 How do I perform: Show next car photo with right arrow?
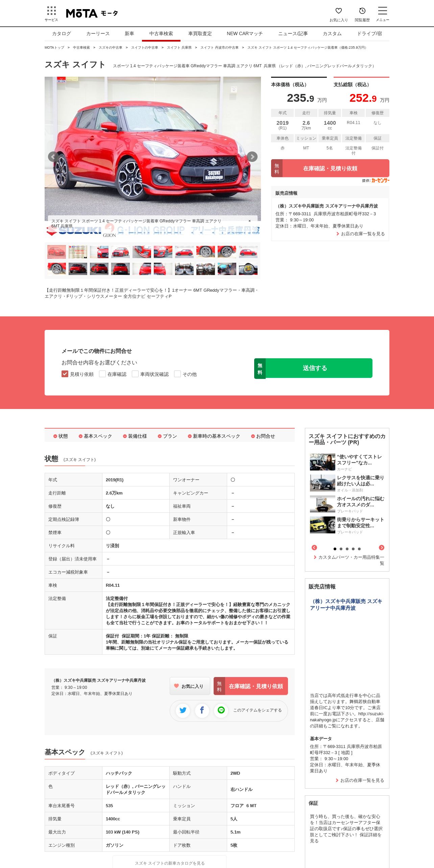click(x=252, y=156)
